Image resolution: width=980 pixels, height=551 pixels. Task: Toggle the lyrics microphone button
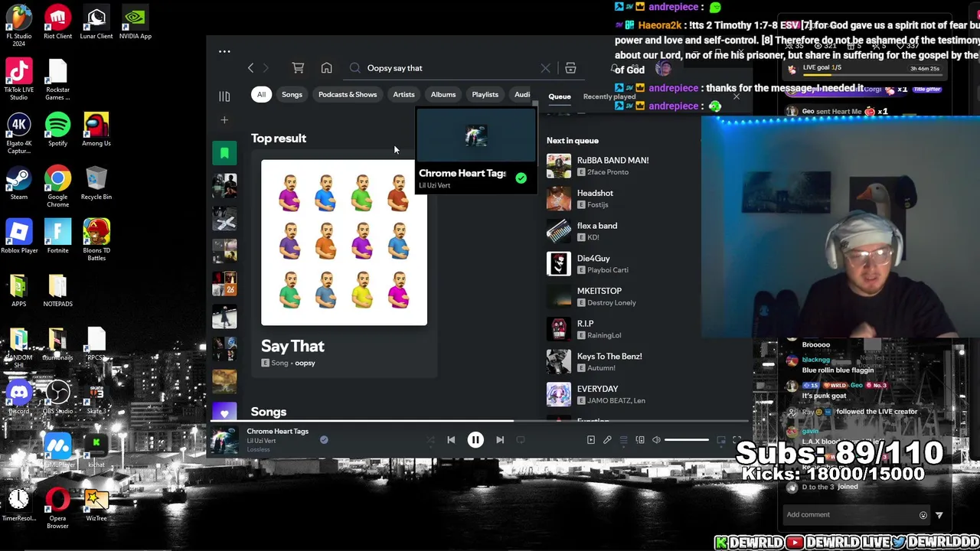coord(607,440)
